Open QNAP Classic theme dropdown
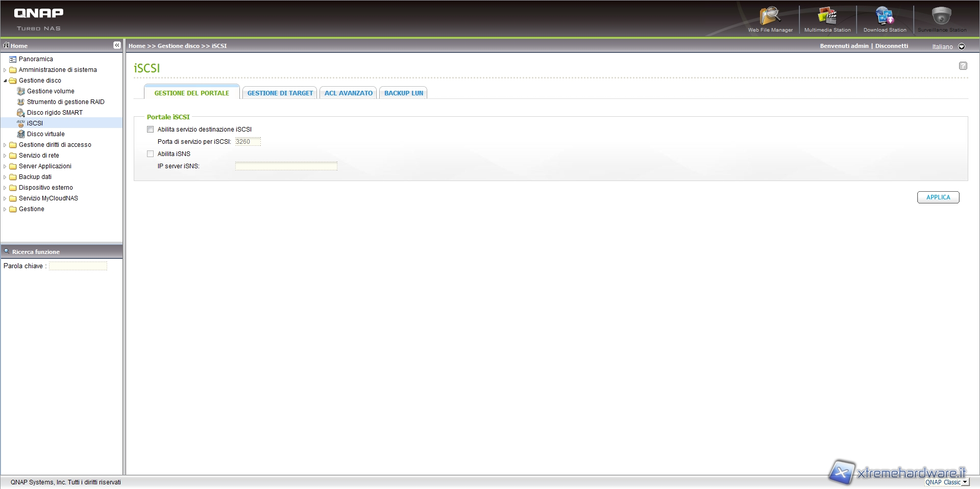 [964, 482]
